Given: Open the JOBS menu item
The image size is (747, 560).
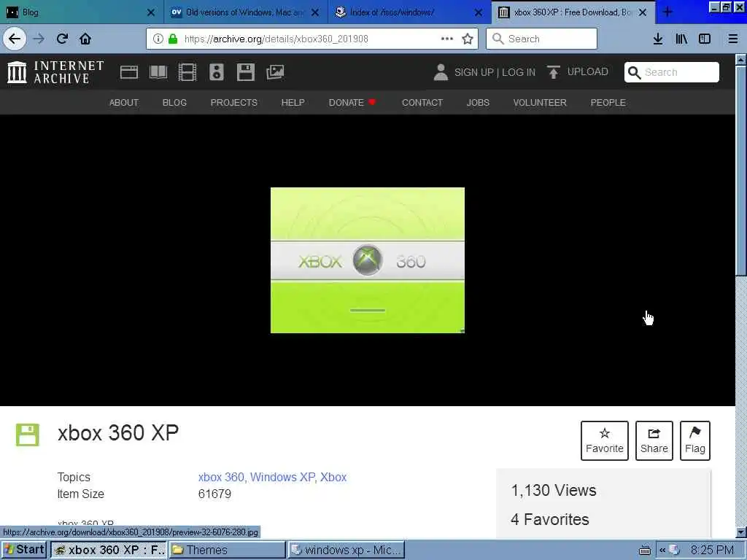Looking at the screenshot, I should [x=478, y=102].
